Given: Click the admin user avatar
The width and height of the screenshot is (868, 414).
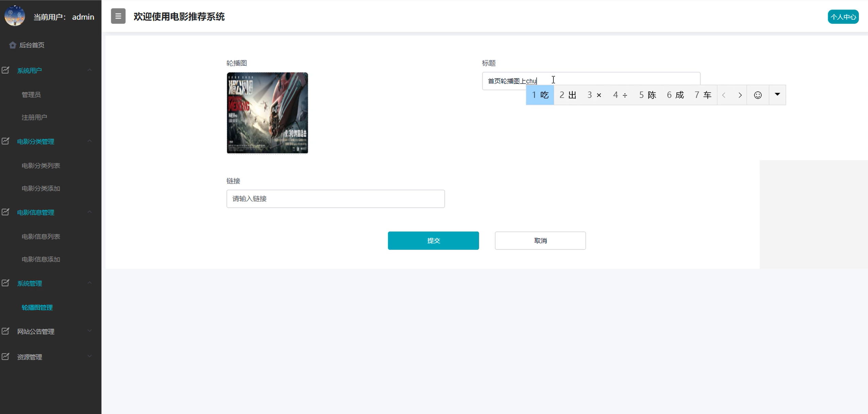Looking at the screenshot, I should pyautogui.click(x=15, y=16).
